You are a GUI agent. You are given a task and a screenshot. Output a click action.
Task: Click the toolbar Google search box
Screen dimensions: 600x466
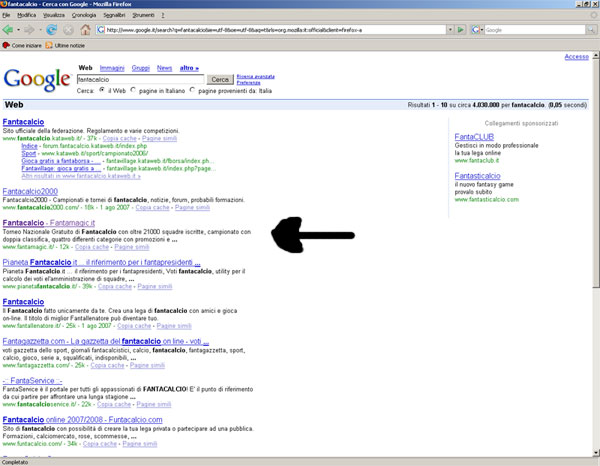(x=535, y=29)
